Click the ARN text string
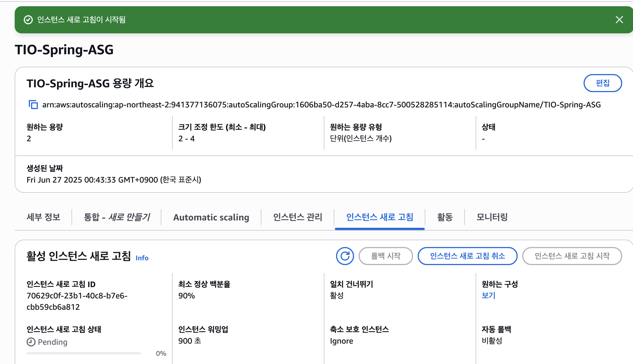Image resolution: width=633 pixels, height=364 pixels. pos(321,105)
